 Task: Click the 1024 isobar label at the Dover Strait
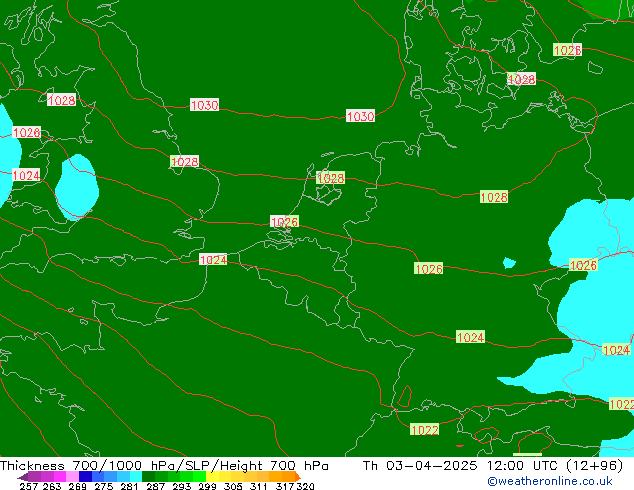[213, 260]
